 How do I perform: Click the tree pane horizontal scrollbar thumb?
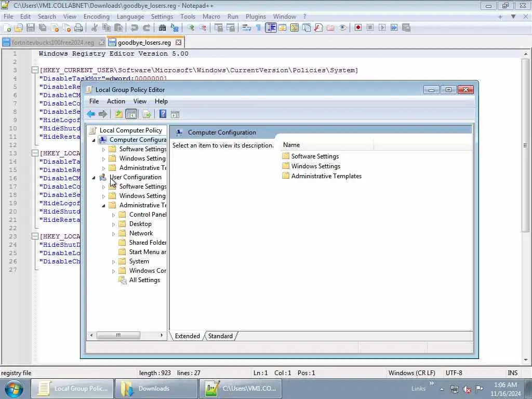tap(118, 335)
